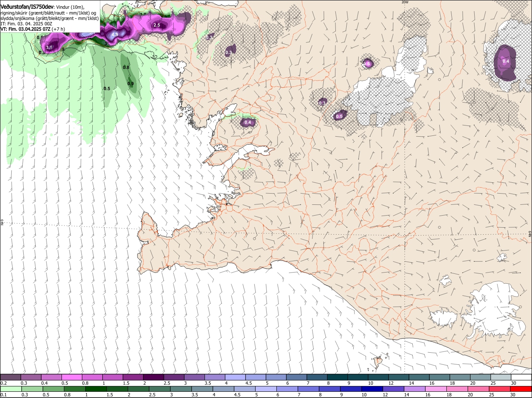This screenshot has width=532, height=398.
Task: Click the 30 label in the lower legend row
Action: [512, 395]
